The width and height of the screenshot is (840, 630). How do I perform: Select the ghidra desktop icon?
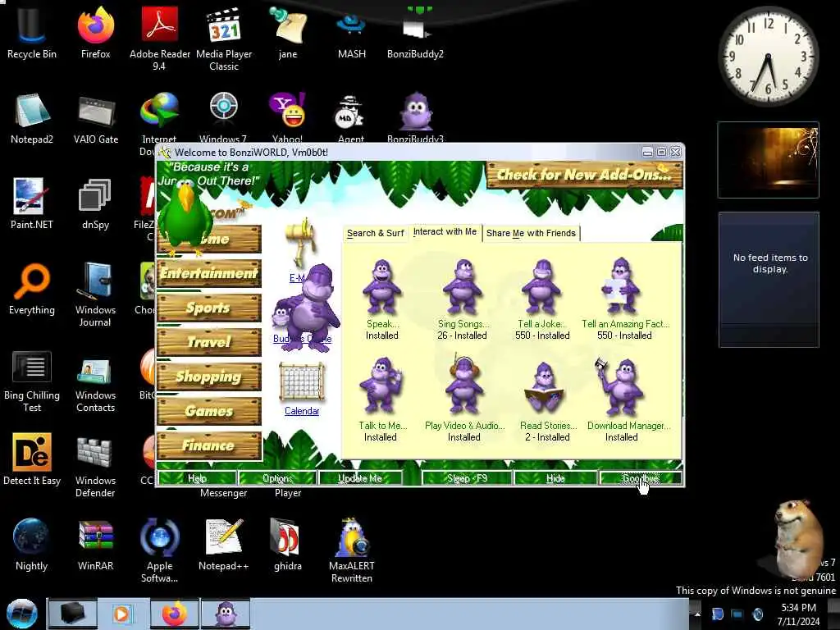288,545
